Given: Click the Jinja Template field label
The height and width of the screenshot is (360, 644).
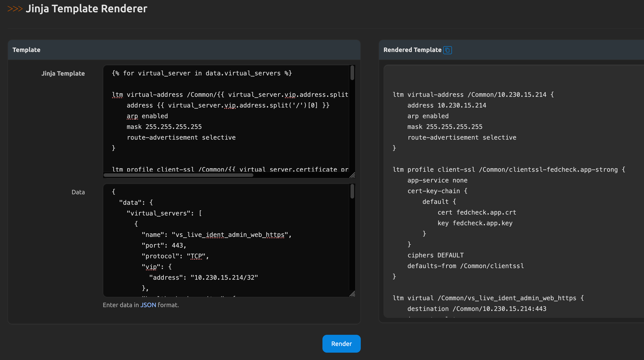Looking at the screenshot, I should tap(63, 74).
